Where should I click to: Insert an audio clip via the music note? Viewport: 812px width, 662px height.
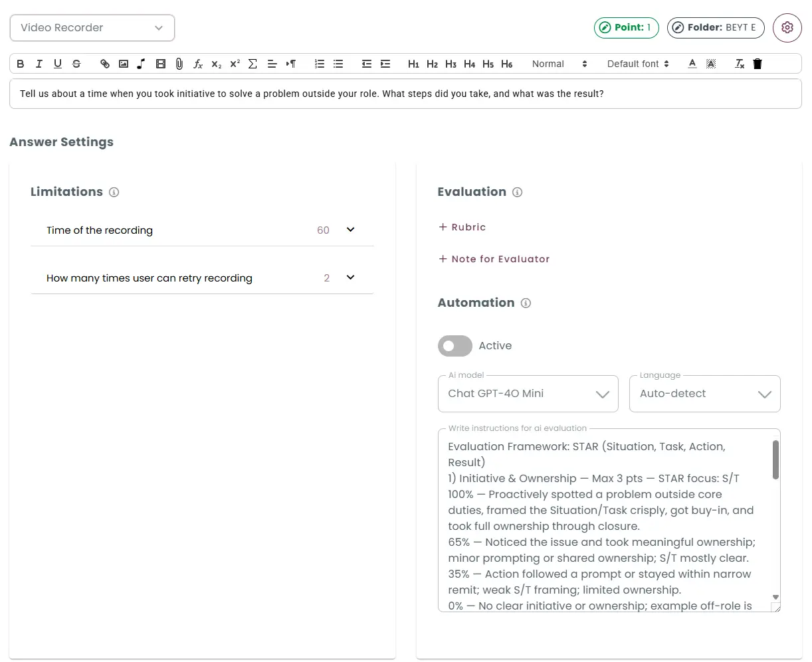tap(141, 64)
